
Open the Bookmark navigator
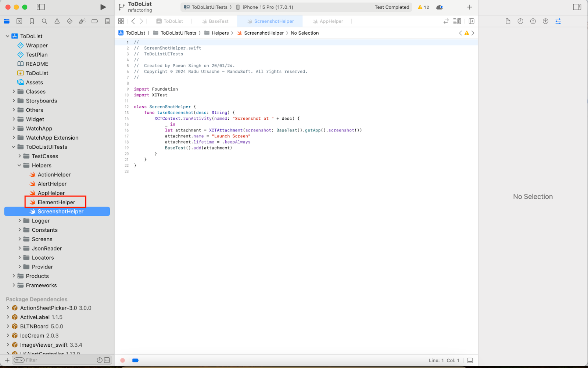(x=32, y=21)
